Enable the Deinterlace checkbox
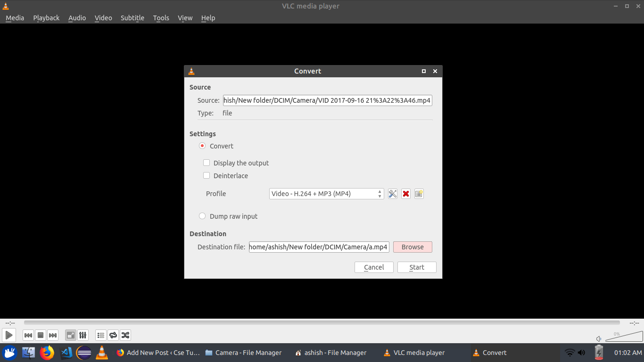The width and height of the screenshot is (644, 362). (206, 175)
